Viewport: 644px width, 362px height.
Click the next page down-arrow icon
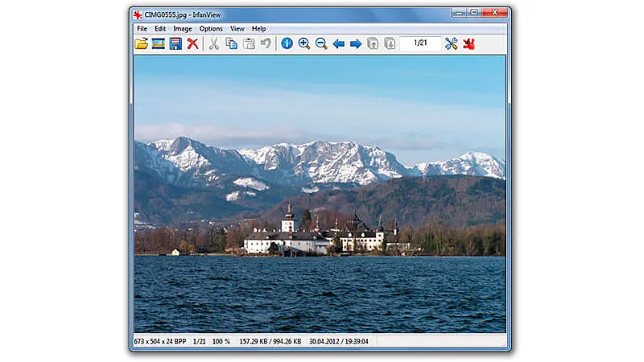(390, 43)
